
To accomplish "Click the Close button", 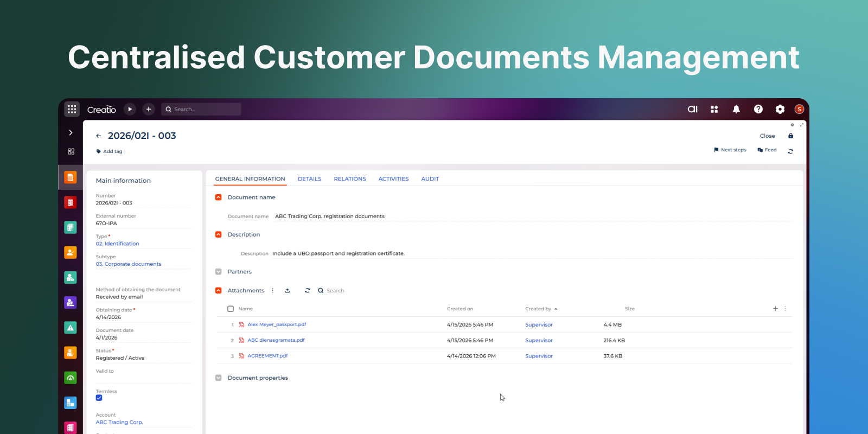I will point(767,136).
